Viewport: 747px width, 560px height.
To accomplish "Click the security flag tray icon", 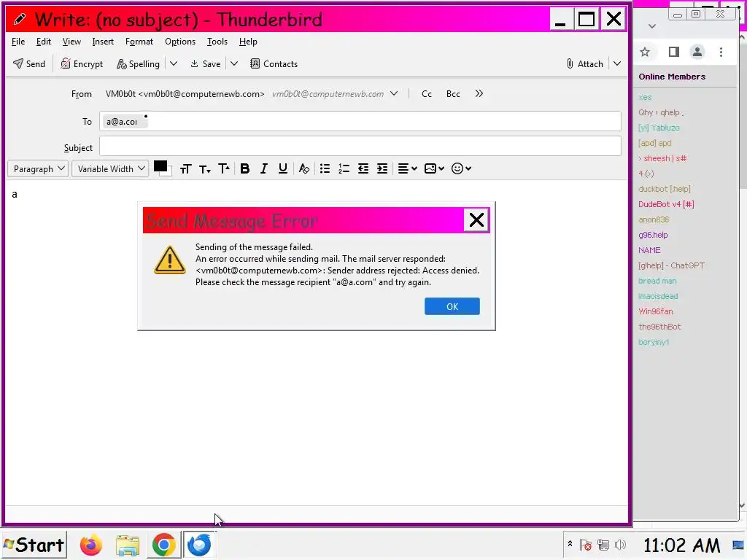I will (586, 545).
